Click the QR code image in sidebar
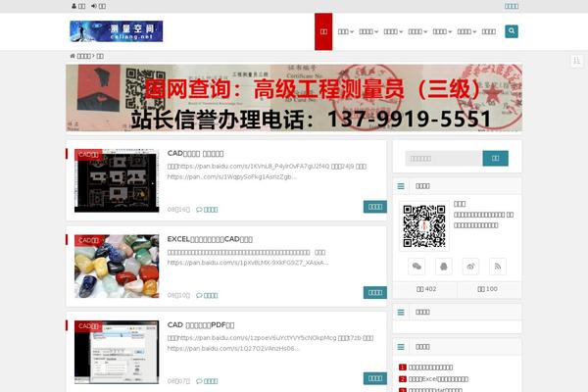 [424, 226]
